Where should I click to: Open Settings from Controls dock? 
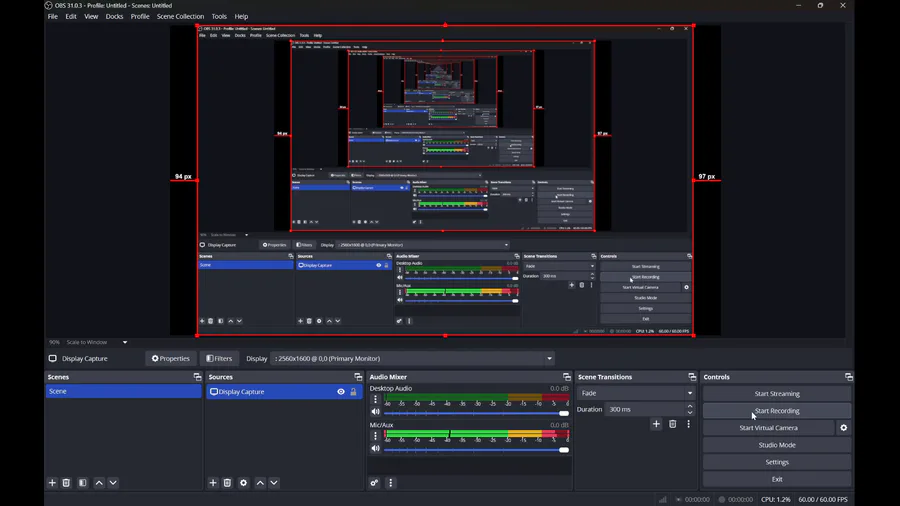pyautogui.click(x=777, y=462)
